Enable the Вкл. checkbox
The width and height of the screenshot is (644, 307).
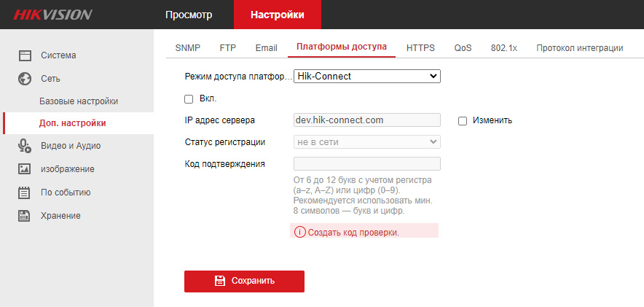point(189,98)
